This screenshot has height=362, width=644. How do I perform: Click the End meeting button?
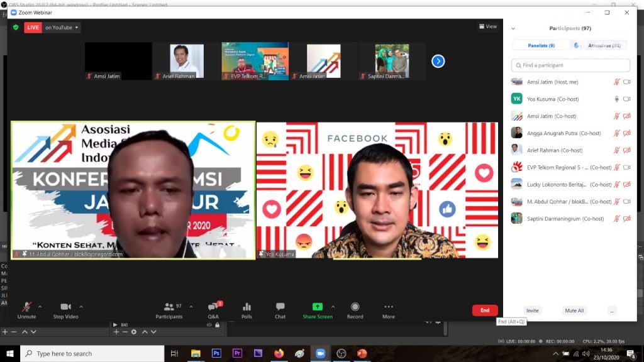pyautogui.click(x=485, y=310)
